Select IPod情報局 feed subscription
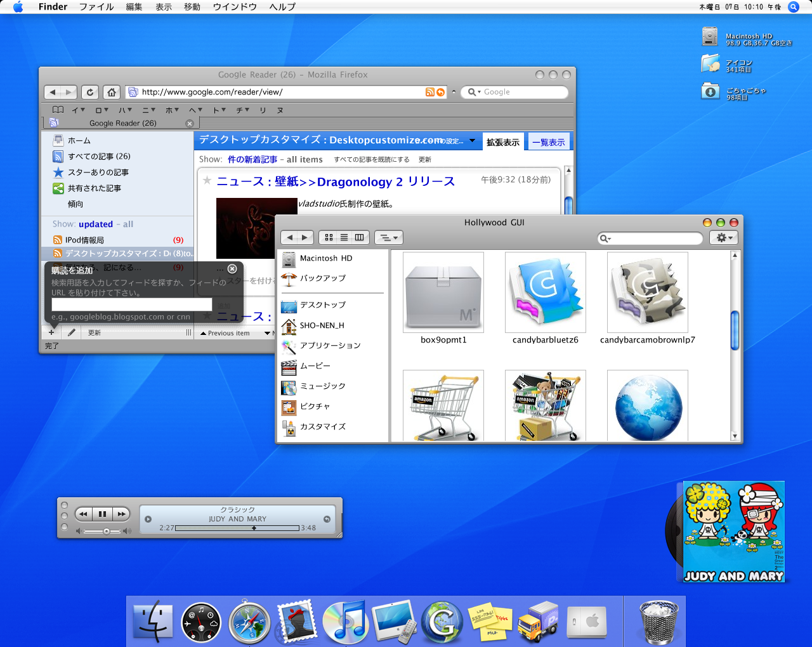 pyautogui.click(x=84, y=240)
